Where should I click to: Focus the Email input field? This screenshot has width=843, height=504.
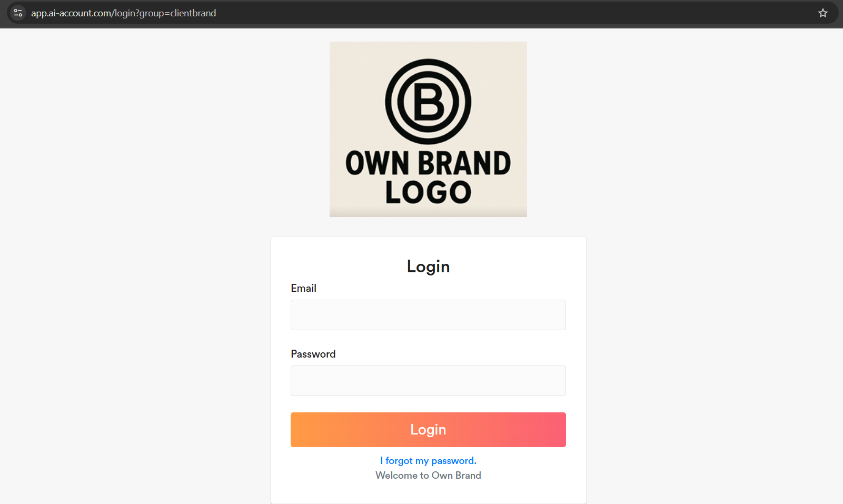428,315
